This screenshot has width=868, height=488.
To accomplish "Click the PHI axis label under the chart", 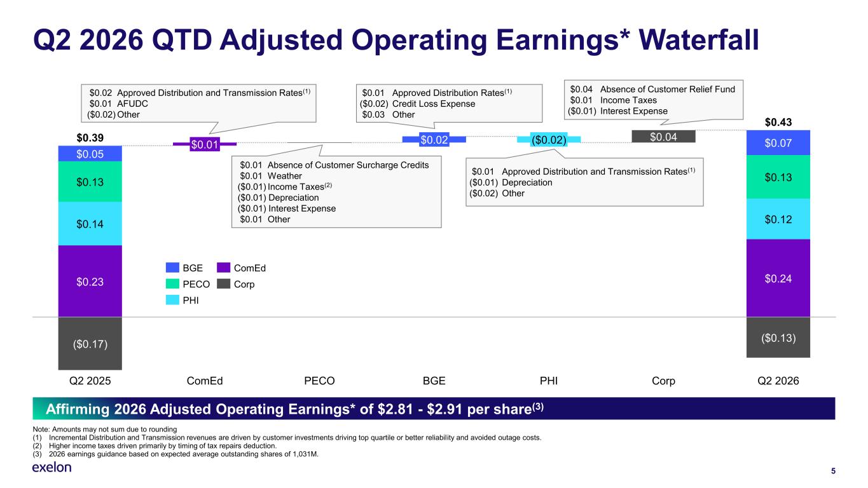I will tap(549, 381).
